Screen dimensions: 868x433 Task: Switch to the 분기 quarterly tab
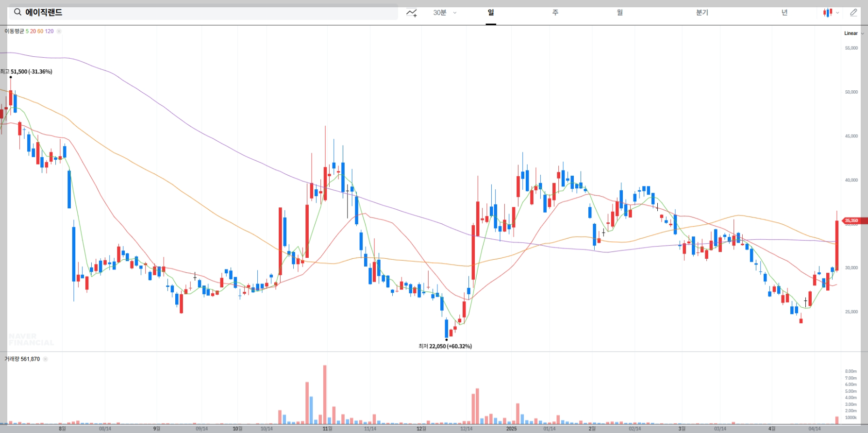(702, 13)
